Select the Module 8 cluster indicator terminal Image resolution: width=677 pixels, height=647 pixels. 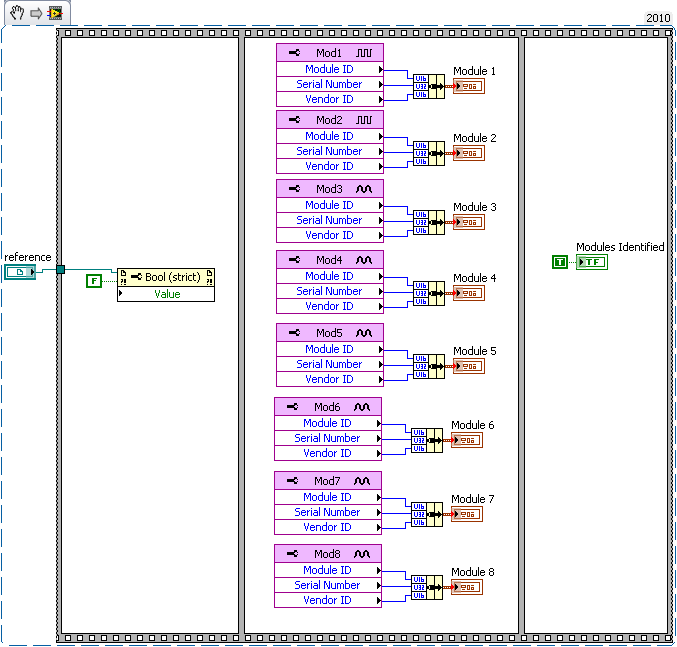(x=467, y=587)
